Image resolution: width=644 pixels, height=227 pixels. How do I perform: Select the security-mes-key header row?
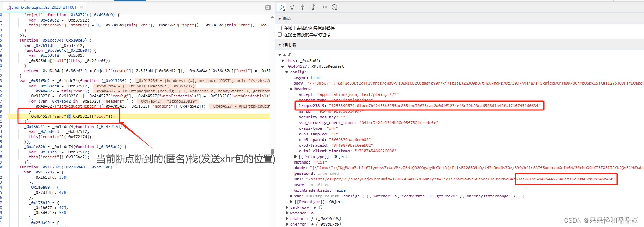click(x=322, y=117)
